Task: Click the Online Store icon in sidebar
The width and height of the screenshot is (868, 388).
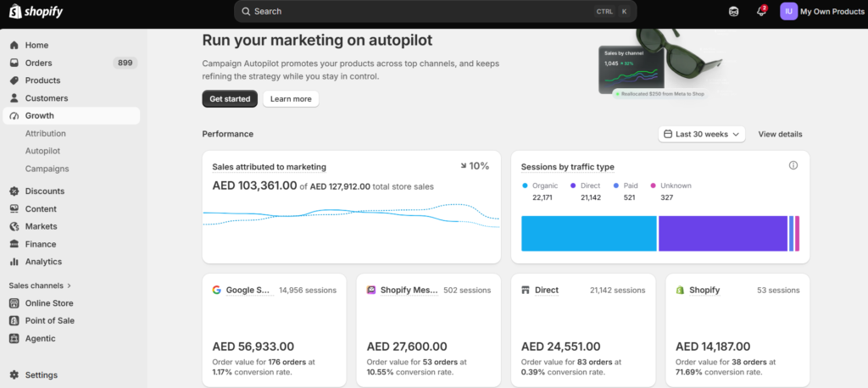Action: 14,303
